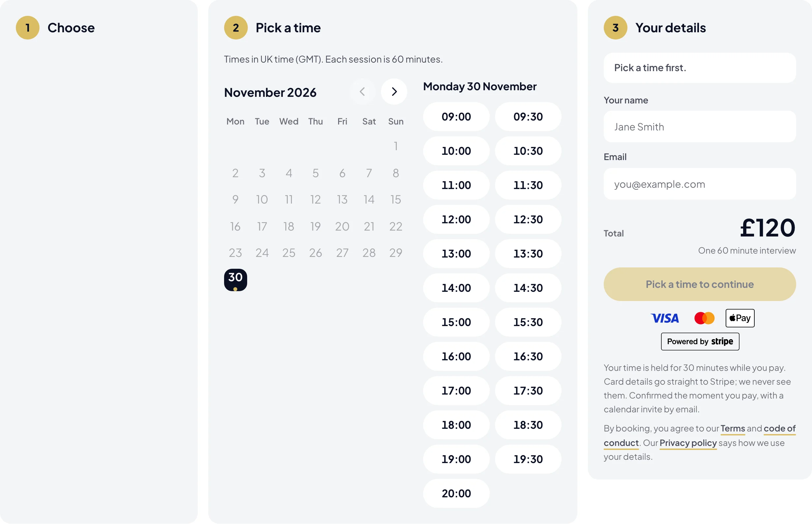Click the Mastercard logo
Viewport: 812px width, 524px height.
704,318
